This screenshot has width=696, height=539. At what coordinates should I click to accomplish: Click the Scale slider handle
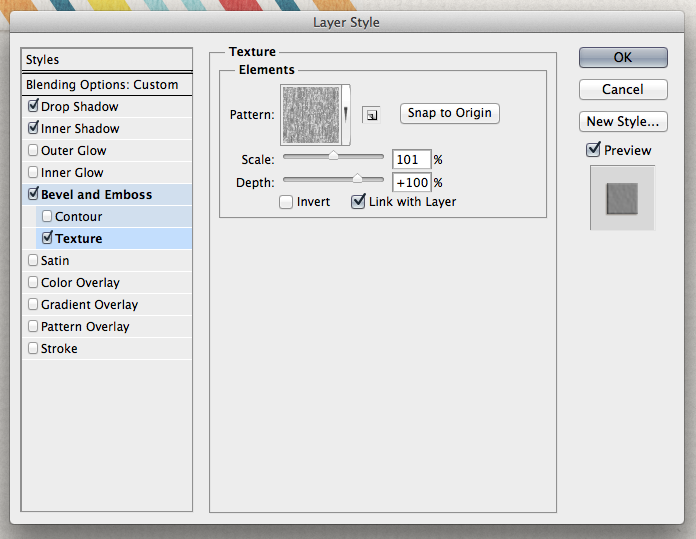click(333, 156)
